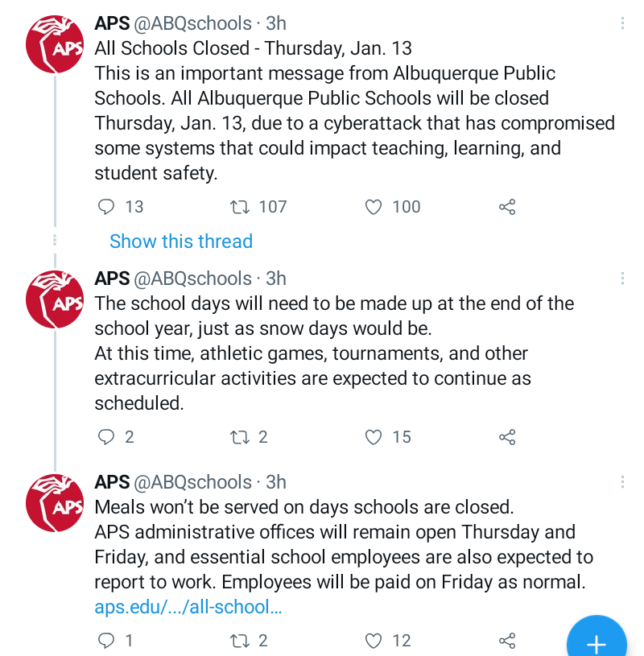Open the aps.edu all-school link
The height and width of the screenshot is (656, 644).
[188, 607]
